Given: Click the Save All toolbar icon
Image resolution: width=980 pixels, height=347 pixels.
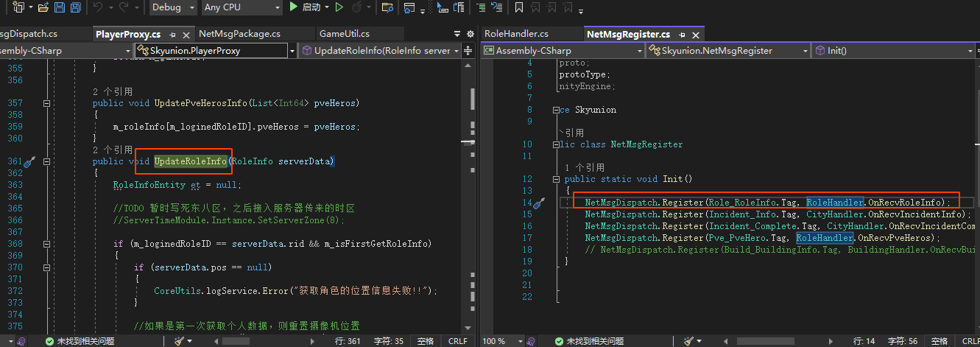Looking at the screenshot, I should (x=75, y=7).
